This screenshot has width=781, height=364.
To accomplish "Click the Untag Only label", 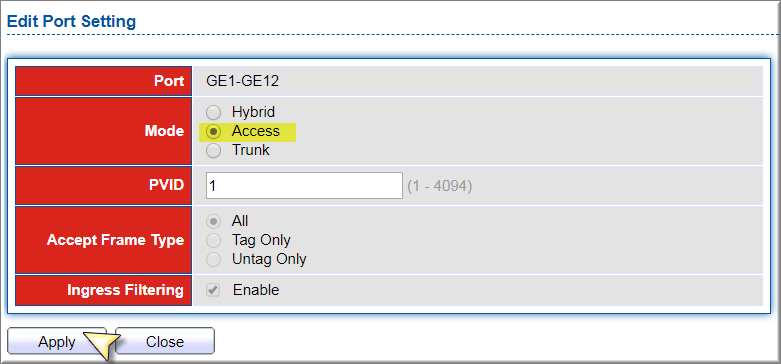I will pos(269,259).
